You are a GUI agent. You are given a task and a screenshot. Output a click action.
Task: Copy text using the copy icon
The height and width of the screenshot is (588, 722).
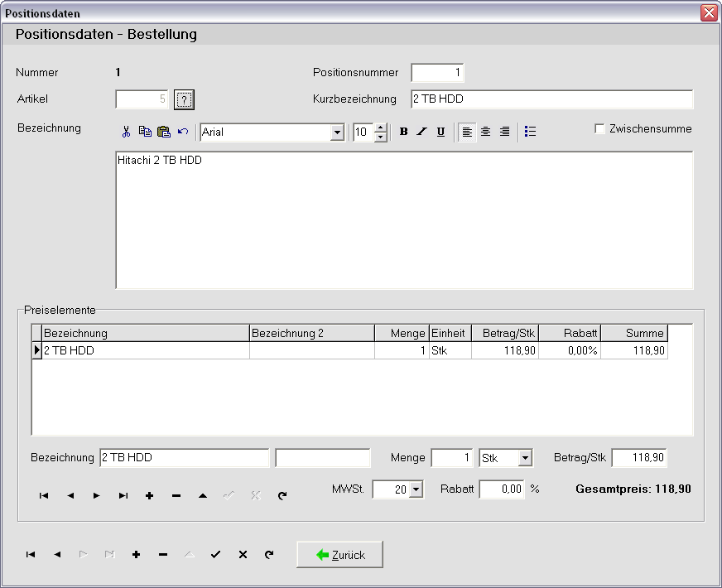point(145,132)
